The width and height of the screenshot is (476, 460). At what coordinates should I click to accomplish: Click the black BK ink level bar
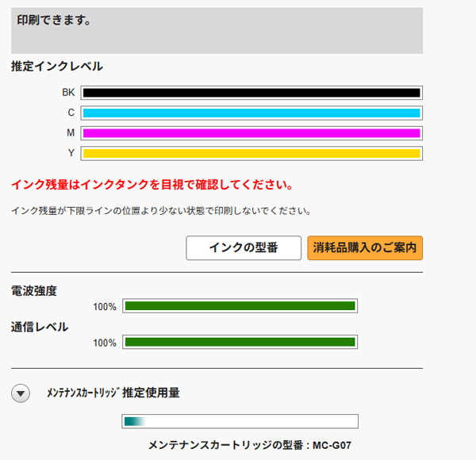tap(251, 93)
